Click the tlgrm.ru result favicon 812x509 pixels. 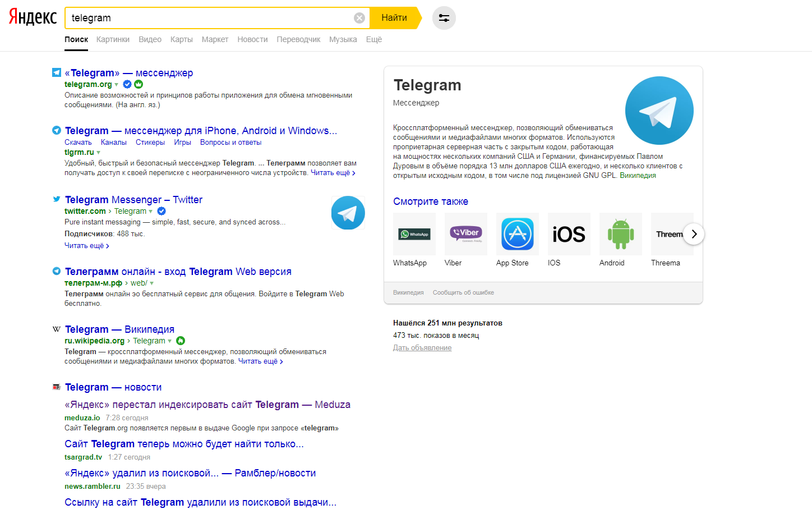pos(57,130)
